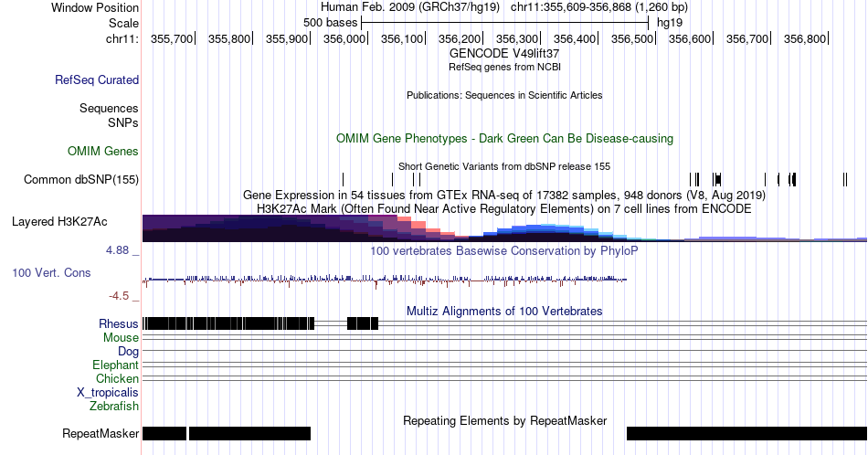
Task: Click Short Genetic Variants dbSNP release title
Action: coord(504,166)
